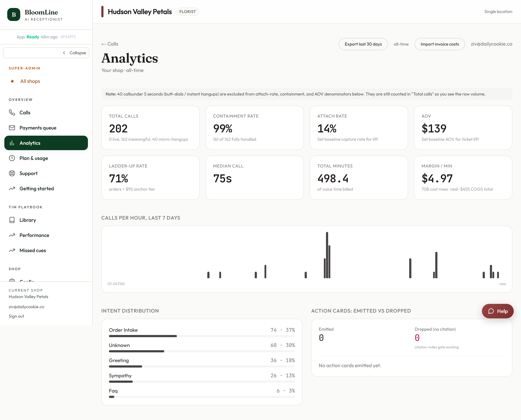The image size is (521, 420).
Task: Click the Attach Rate 14% card
Action: (359, 128)
